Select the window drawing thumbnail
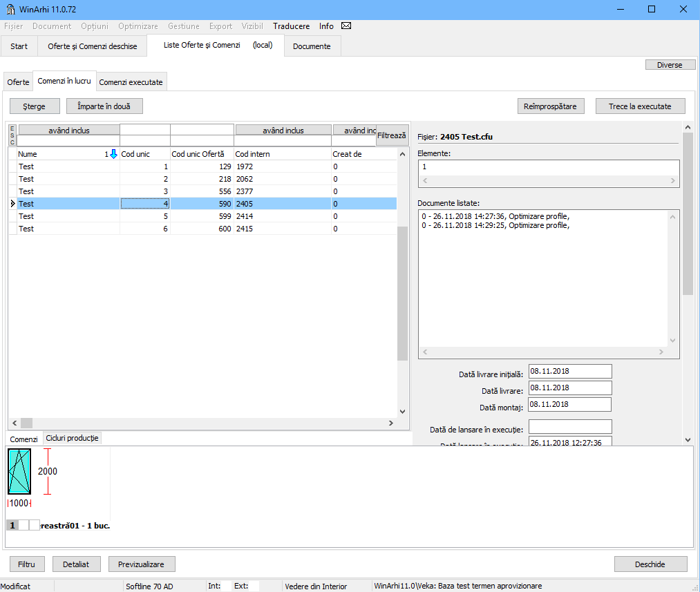This screenshot has height=592, width=700. pyautogui.click(x=19, y=471)
